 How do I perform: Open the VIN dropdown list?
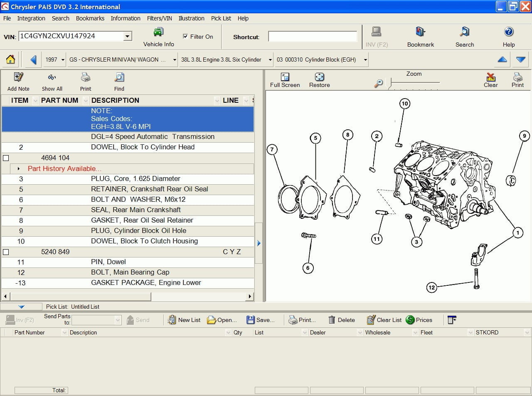click(128, 36)
